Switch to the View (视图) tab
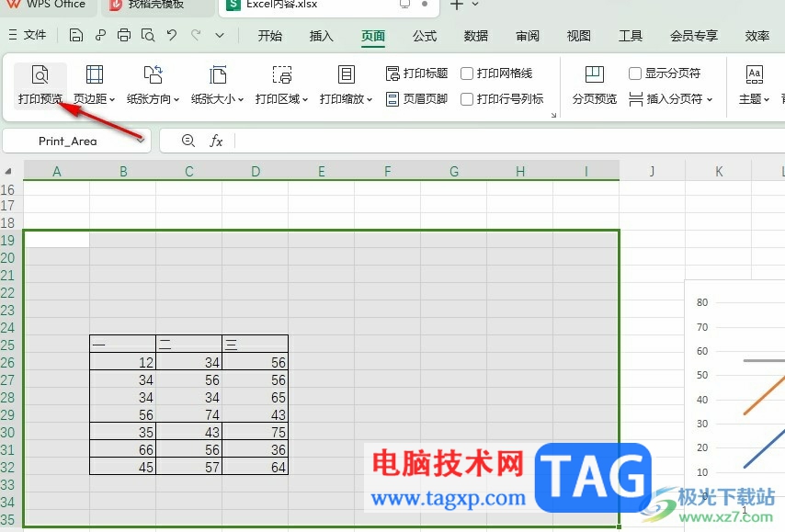Viewport: 785px width, 532px height. point(579,36)
